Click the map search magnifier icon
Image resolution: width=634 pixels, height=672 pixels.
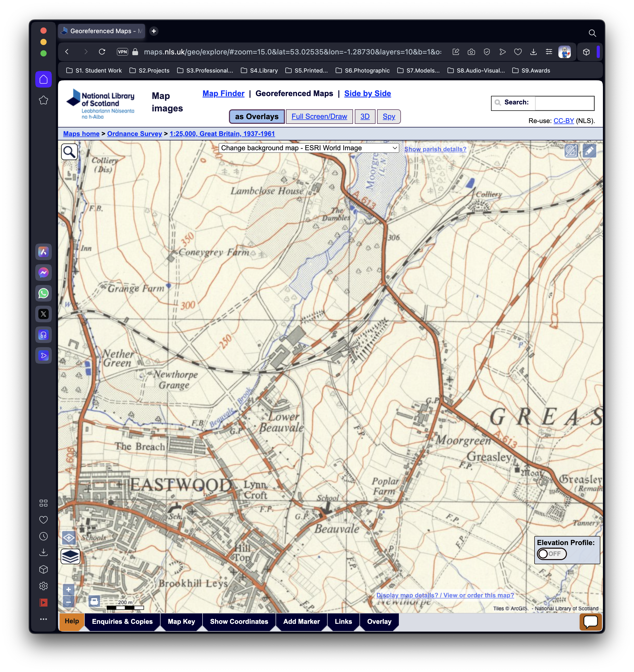[69, 152]
